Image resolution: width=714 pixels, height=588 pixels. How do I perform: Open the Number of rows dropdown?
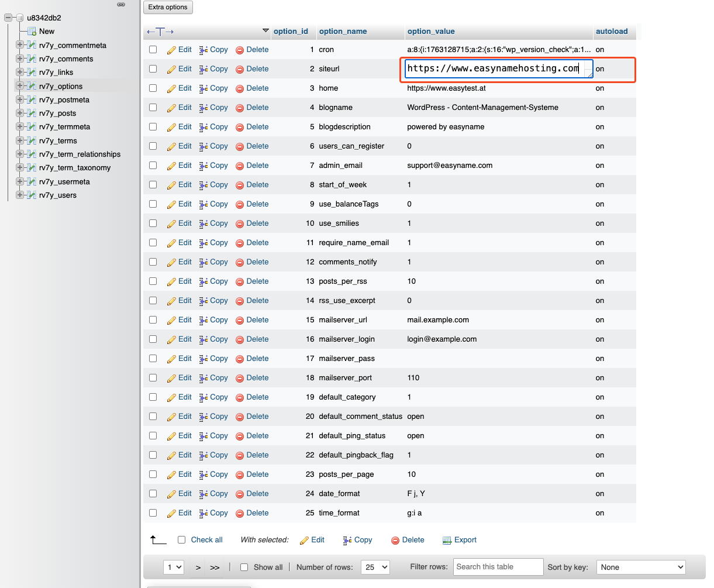376,568
